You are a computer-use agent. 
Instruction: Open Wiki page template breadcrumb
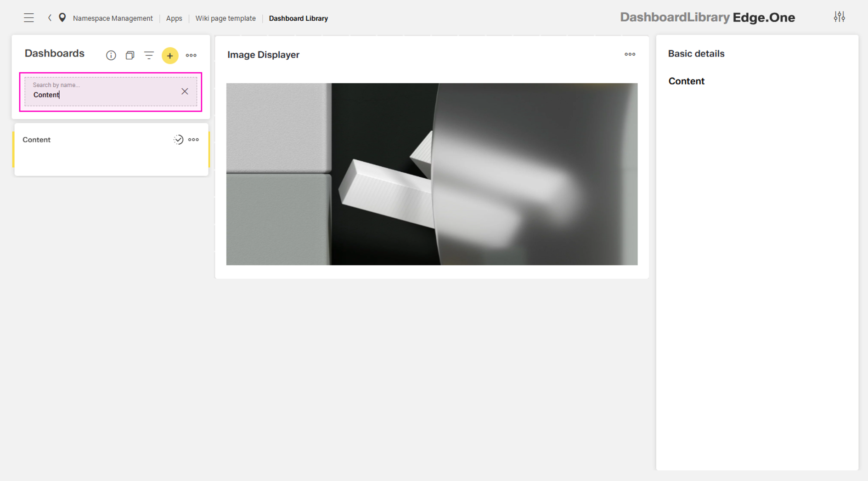click(225, 18)
